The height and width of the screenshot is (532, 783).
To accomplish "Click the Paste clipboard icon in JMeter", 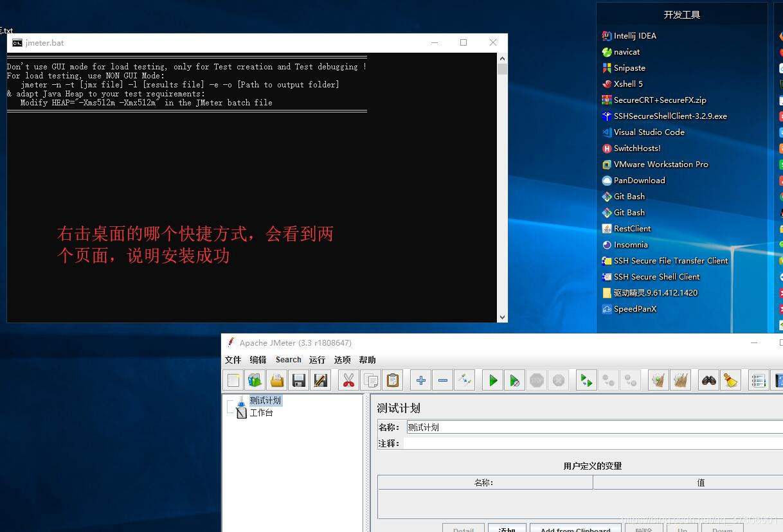I will (x=393, y=380).
